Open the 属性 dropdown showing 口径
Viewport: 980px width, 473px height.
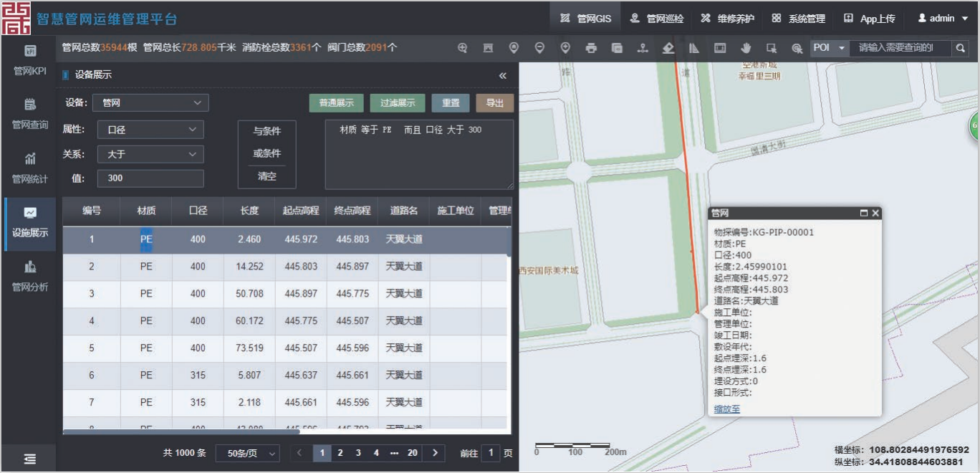150,130
